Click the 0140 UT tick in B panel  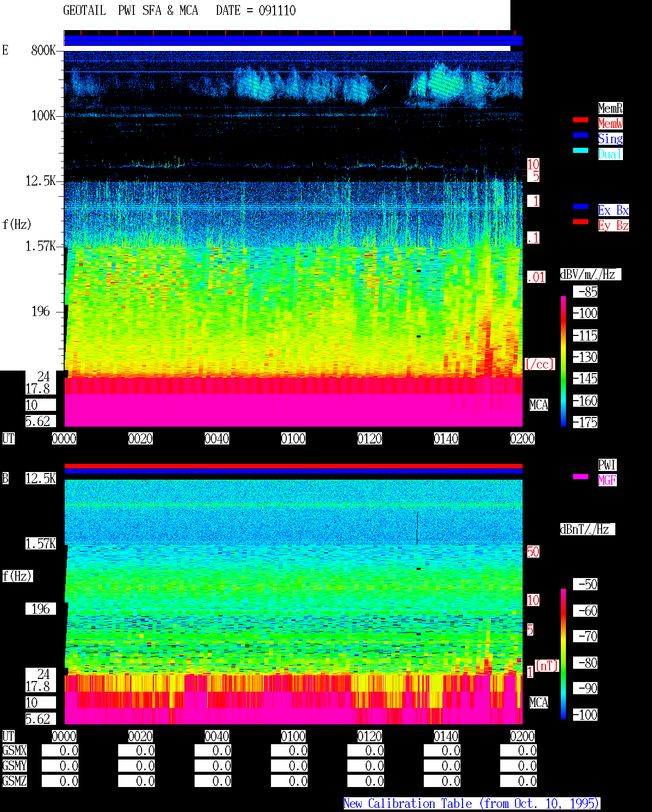pyautogui.click(x=446, y=736)
